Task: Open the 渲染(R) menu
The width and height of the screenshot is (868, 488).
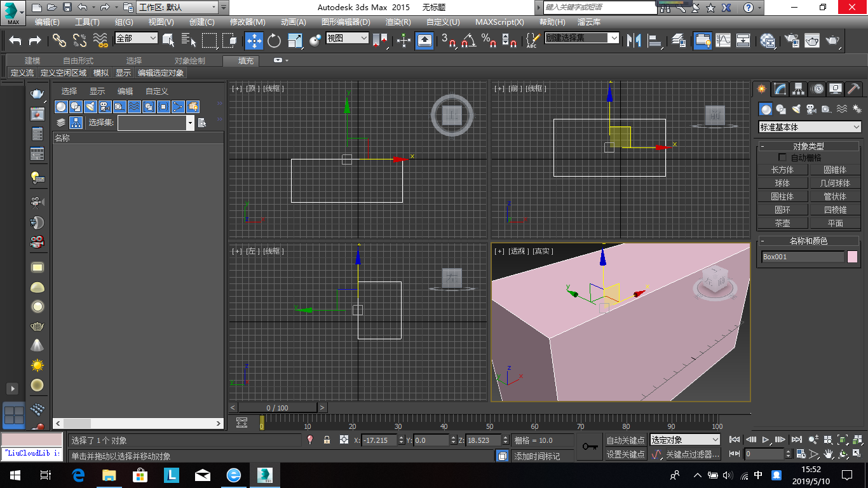Action: click(398, 22)
